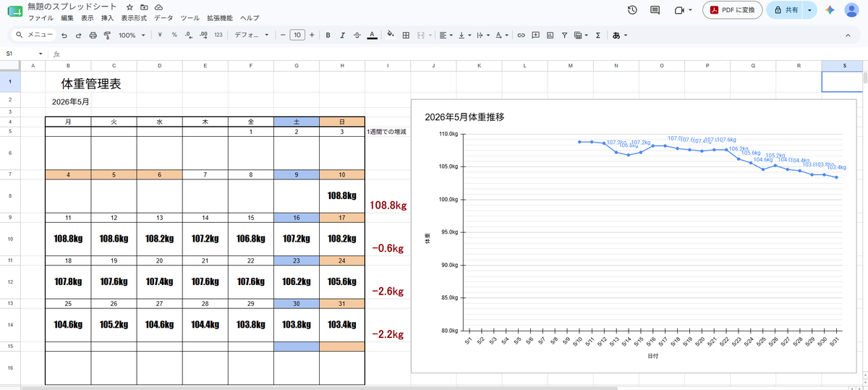Image resolution: width=868 pixels, height=390 pixels.
Task: Select the chart titled 2026年5月体重推移
Action: pos(634,235)
